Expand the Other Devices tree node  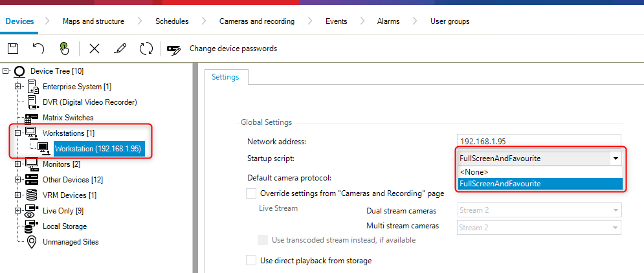click(x=17, y=180)
